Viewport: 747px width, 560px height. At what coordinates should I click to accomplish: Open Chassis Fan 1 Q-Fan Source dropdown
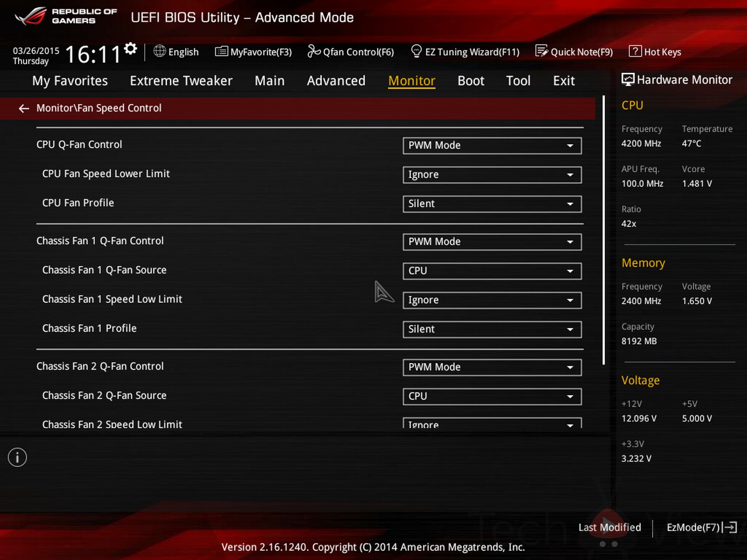point(492,271)
